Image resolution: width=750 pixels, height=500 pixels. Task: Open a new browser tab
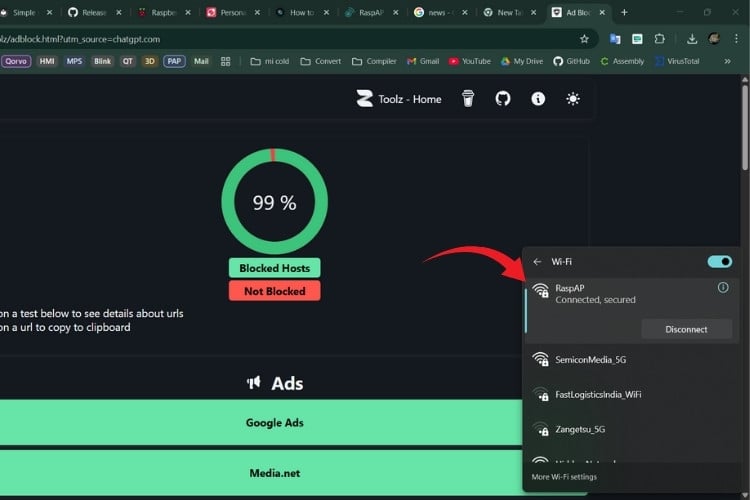click(624, 12)
